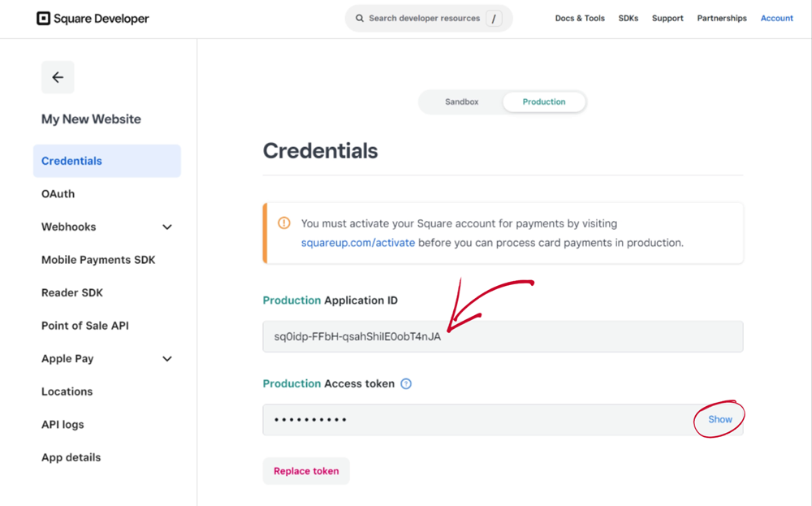Go to API logs in sidebar
The image size is (812, 506).
click(63, 424)
